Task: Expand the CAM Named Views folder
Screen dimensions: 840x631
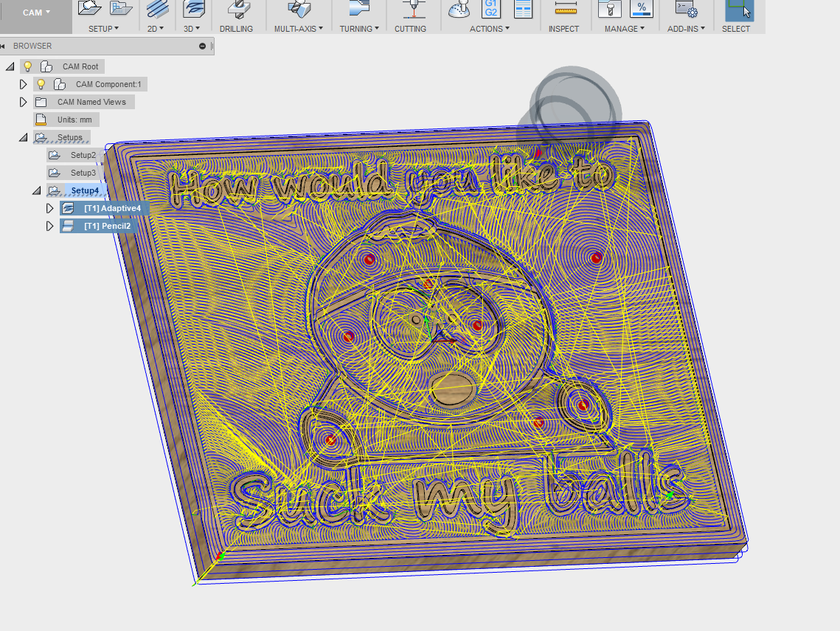Action: tap(23, 102)
